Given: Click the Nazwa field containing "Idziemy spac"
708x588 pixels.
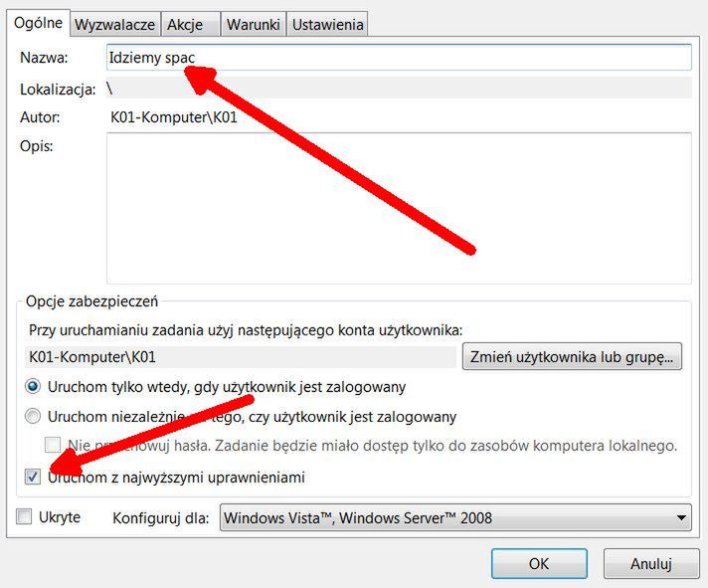Looking at the screenshot, I should (399, 58).
